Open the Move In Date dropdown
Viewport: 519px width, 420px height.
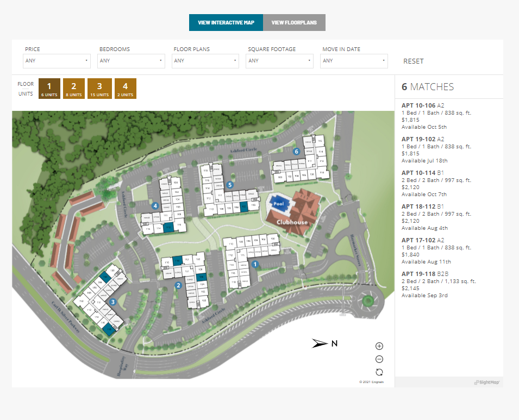point(354,61)
